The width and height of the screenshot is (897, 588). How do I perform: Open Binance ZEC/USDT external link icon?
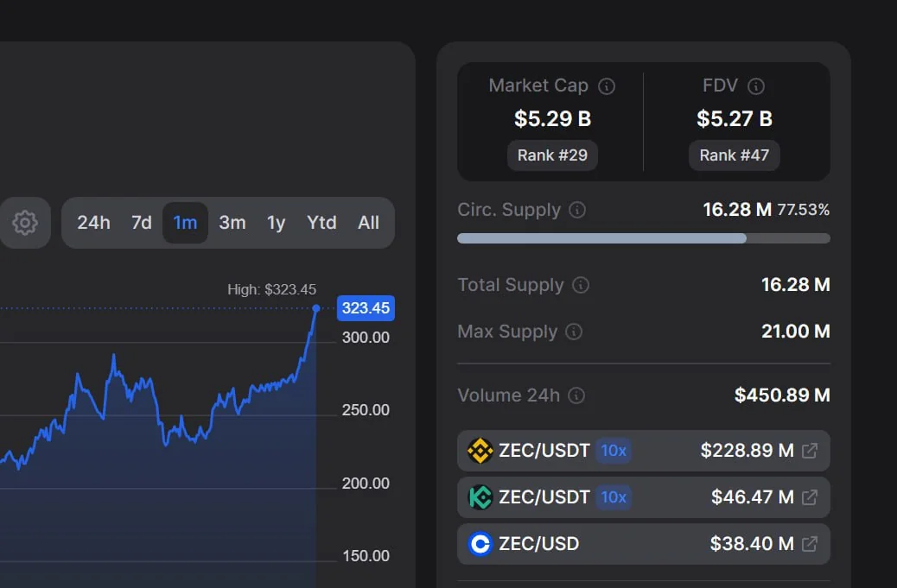tap(810, 451)
